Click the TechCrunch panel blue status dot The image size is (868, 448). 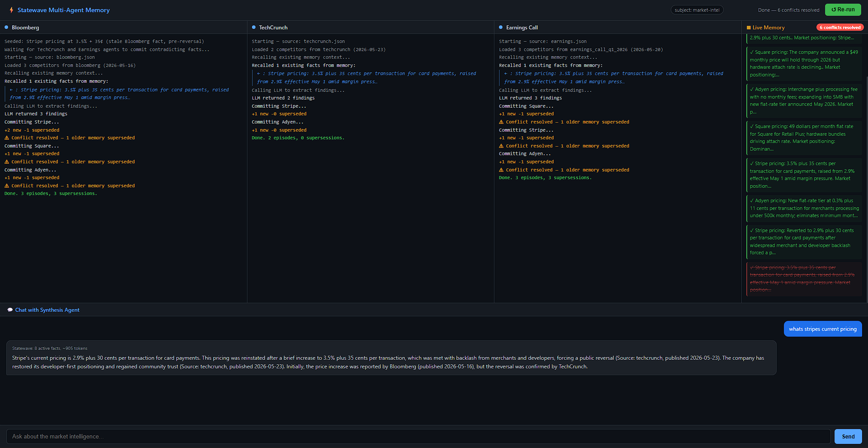(x=254, y=28)
